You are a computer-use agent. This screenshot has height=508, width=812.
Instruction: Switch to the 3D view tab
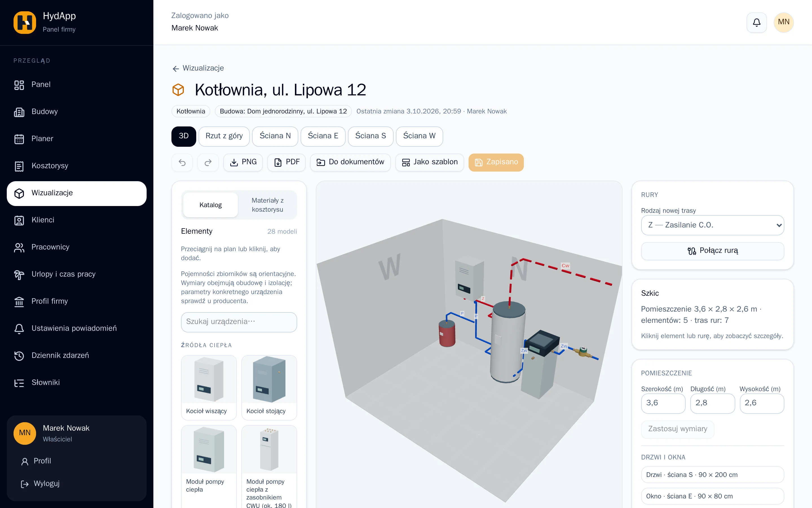(x=184, y=136)
